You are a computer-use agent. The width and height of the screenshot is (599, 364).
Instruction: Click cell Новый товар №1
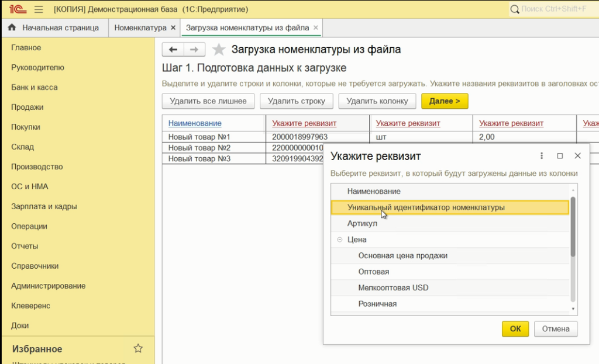tap(214, 137)
